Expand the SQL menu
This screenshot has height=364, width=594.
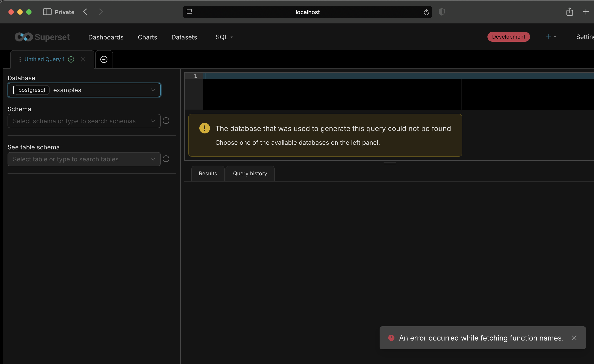224,37
